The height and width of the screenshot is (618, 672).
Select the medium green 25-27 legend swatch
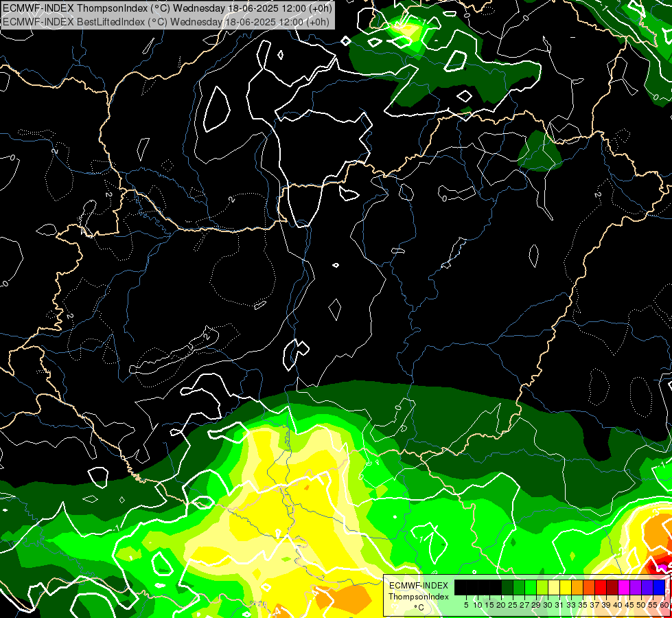click(x=519, y=588)
